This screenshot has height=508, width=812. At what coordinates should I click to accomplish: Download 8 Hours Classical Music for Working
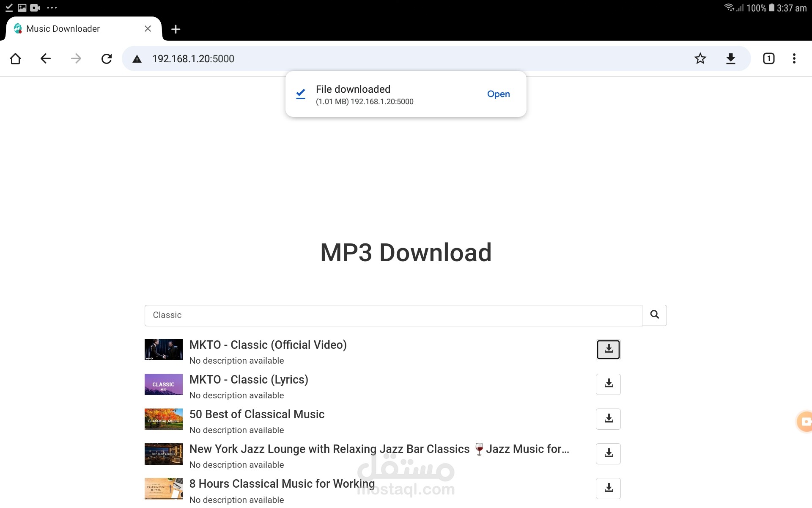point(608,488)
